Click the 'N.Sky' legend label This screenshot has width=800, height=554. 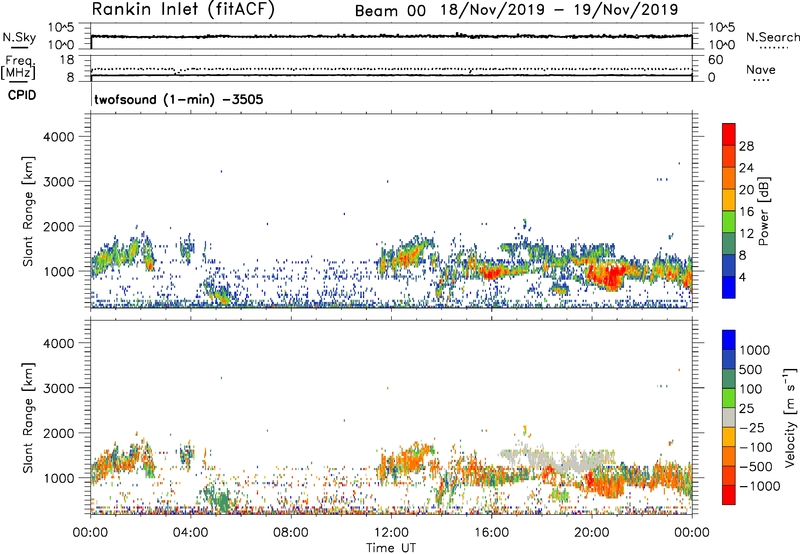[19, 38]
